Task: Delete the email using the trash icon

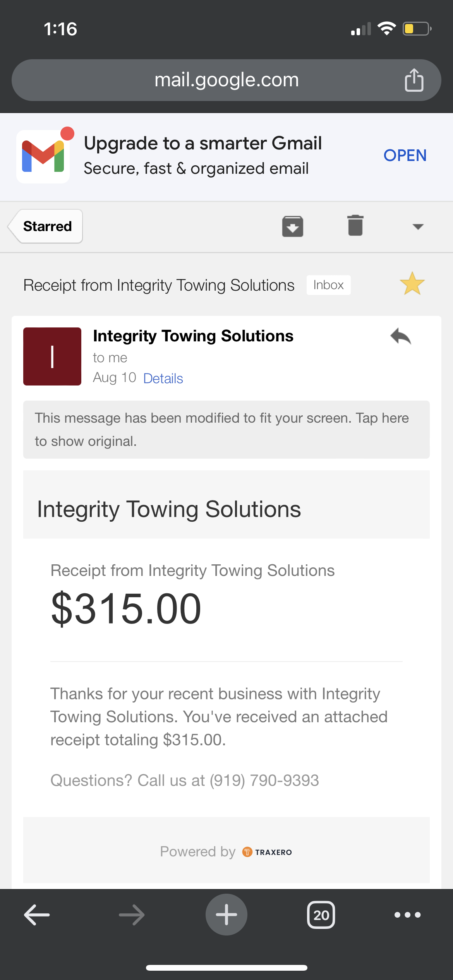Action: tap(355, 226)
